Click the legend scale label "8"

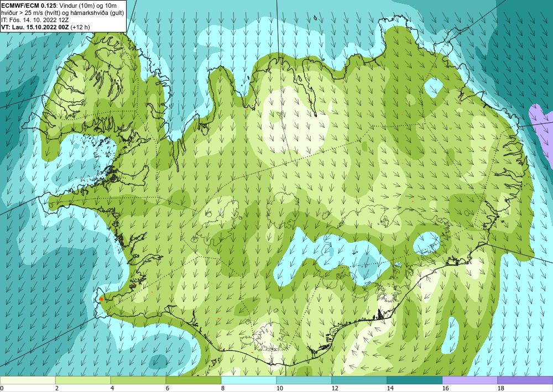(x=223, y=389)
